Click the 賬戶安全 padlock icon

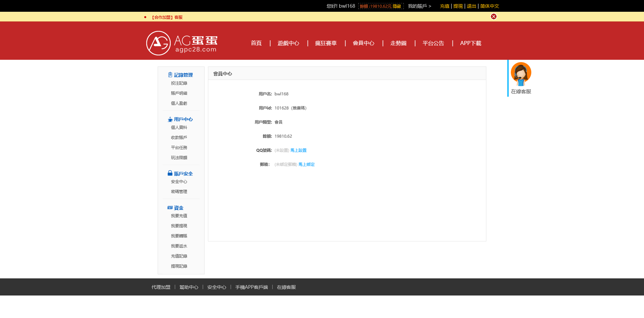point(170,173)
